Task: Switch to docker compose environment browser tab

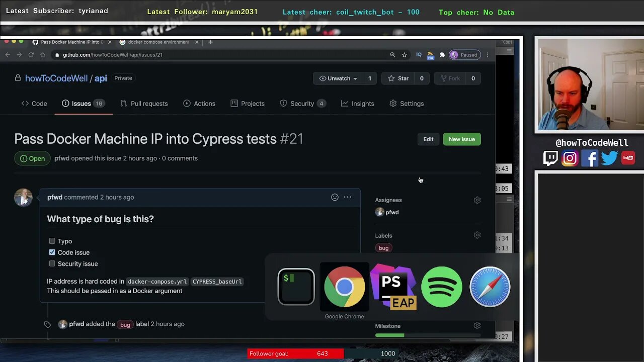Action: point(159,42)
